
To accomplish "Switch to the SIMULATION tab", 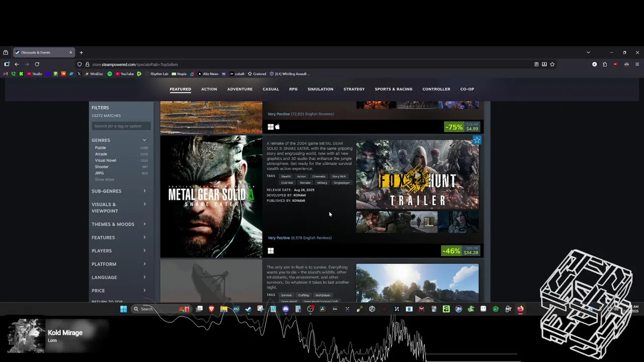I will pyautogui.click(x=320, y=89).
